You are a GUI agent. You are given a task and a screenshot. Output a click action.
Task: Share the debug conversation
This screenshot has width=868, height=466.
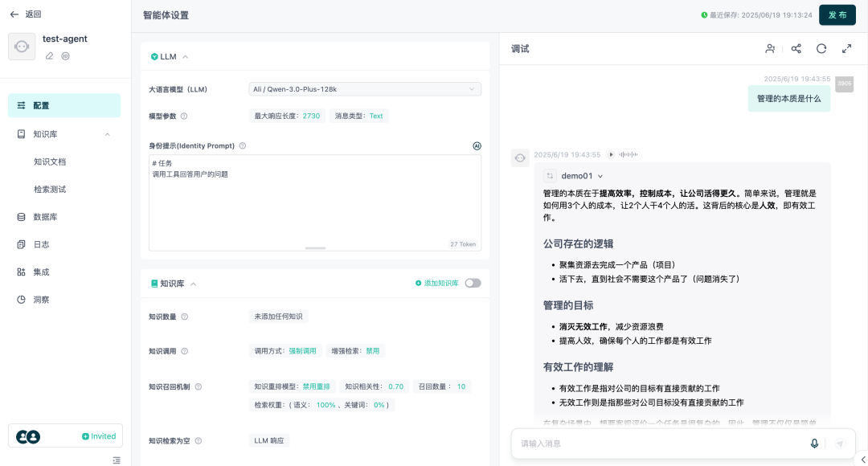pos(796,48)
